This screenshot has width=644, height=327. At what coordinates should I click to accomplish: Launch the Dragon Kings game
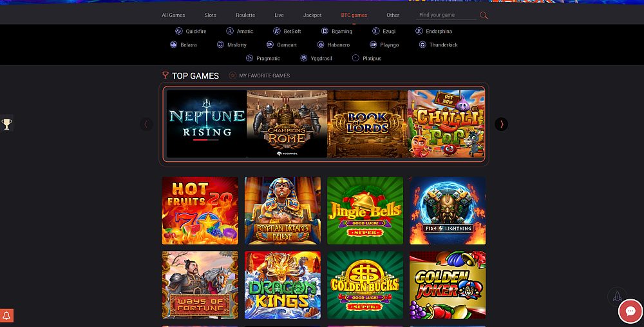click(283, 284)
